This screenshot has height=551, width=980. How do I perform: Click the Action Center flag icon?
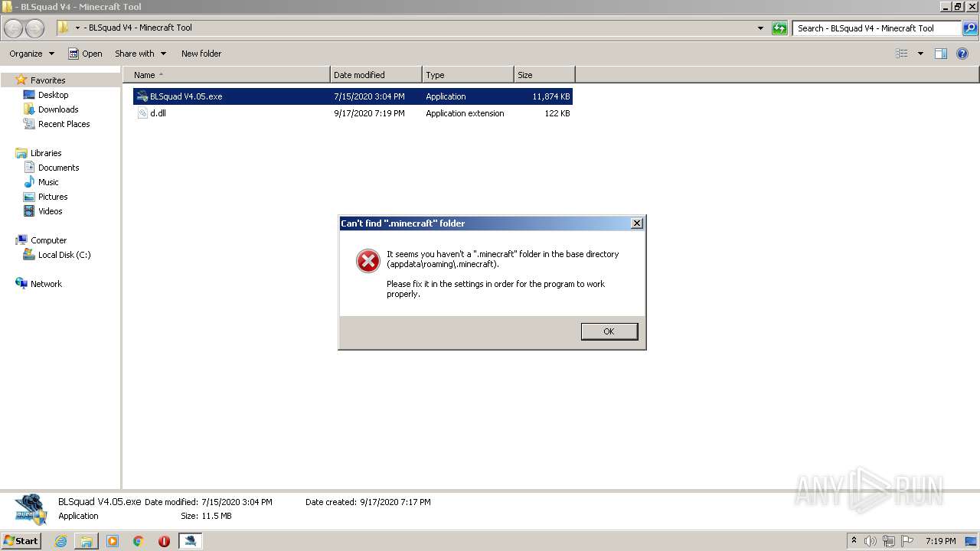[907, 541]
